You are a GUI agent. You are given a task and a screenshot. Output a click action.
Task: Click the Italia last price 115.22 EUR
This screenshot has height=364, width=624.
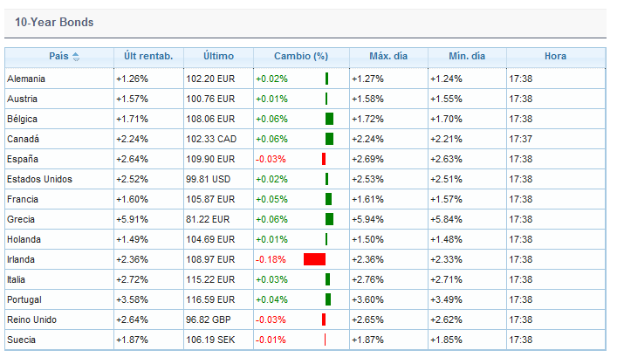coord(211,279)
